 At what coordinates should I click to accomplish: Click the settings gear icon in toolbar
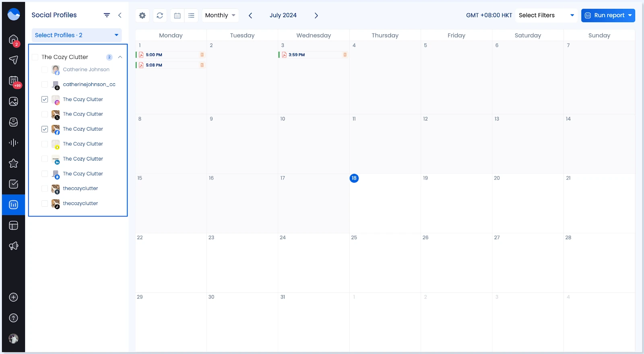(x=142, y=15)
